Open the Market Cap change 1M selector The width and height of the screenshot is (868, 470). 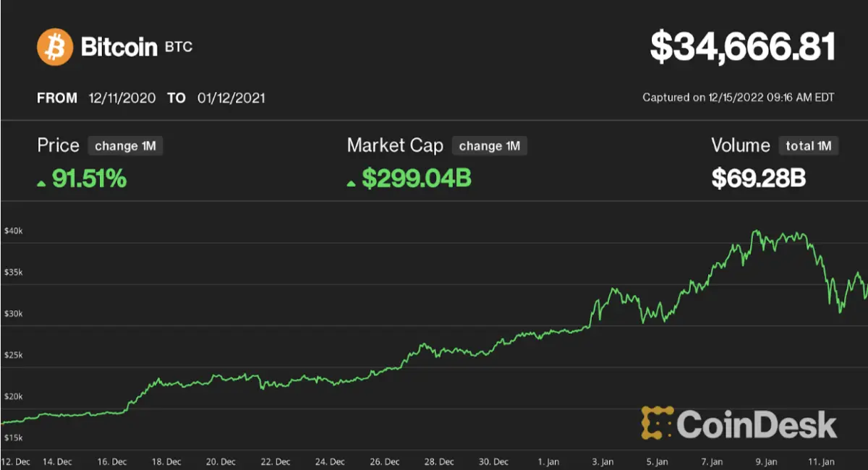tap(490, 145)
